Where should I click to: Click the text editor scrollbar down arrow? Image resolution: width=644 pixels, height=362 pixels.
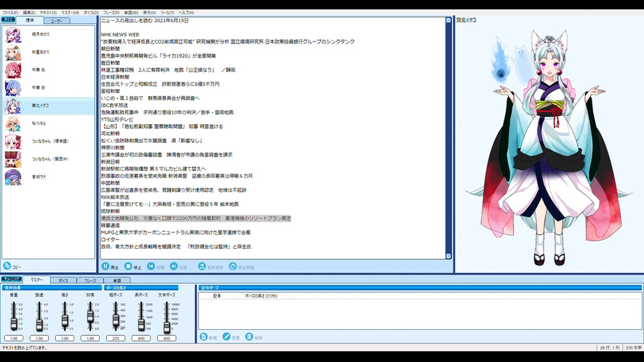[448, 256]
